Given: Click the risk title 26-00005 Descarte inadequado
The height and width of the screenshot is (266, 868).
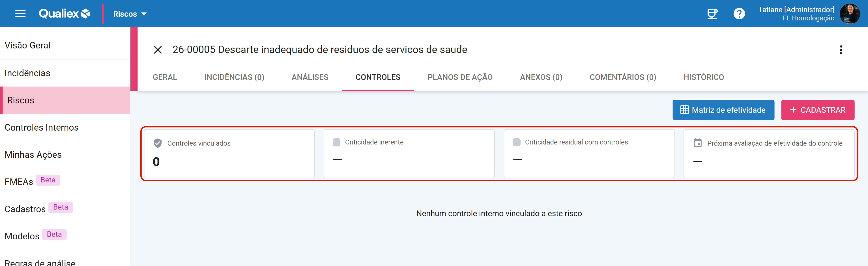Looking at the screenshot, I should [x=320, y=50].
